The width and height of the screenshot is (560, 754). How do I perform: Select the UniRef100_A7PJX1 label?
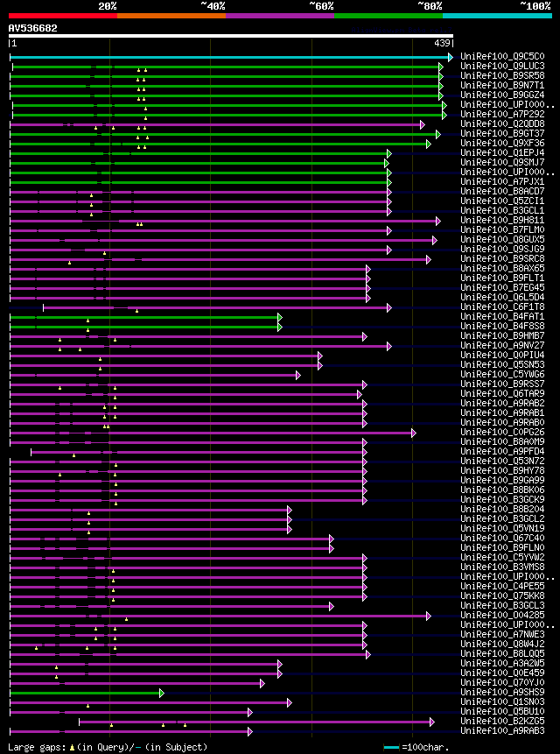502,182
